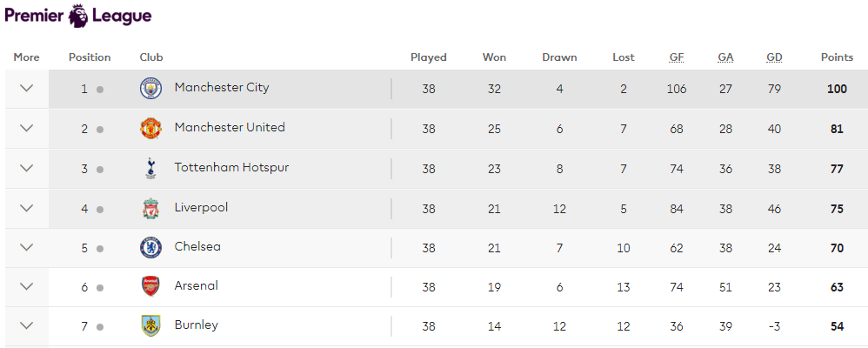Click the Arsenal cannon crest
This screenshot has height=348, width=868.
[x=150, y=286]
